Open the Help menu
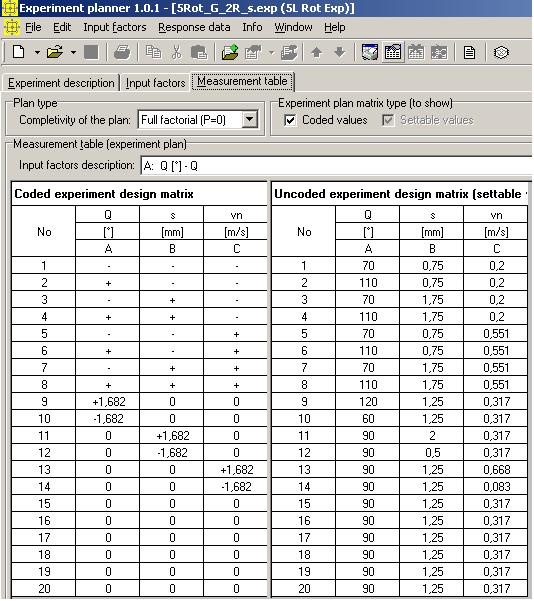Viewport: 534px width, 601px height. point(335,27)
